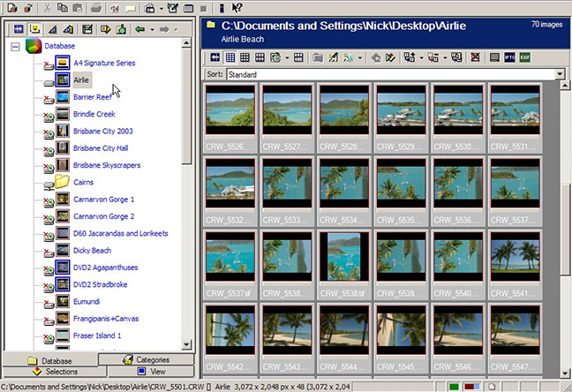Select the Barrier Reef tree item

pyautogui.click(x=93, y=97)
